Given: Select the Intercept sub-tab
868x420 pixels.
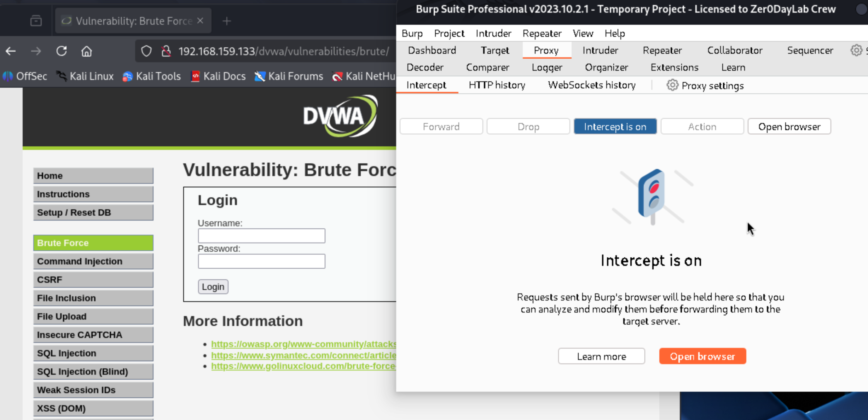Looking at the screenshot, I should (x=426, y=85).
